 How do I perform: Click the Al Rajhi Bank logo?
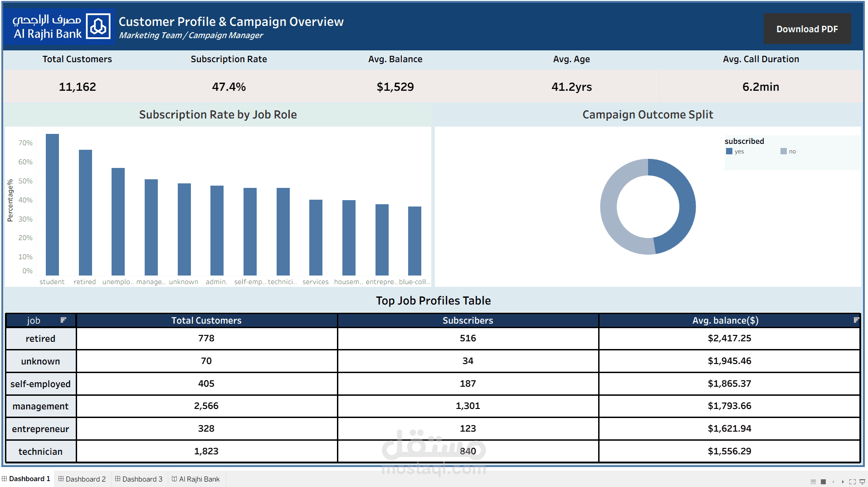coord(59,27)
